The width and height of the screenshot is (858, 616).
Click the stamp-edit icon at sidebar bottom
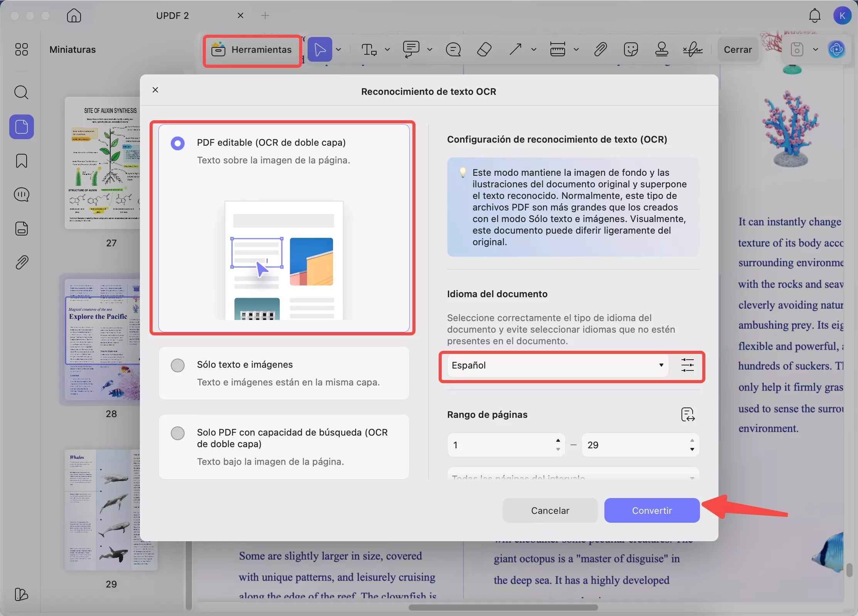(x=21, y=594)
